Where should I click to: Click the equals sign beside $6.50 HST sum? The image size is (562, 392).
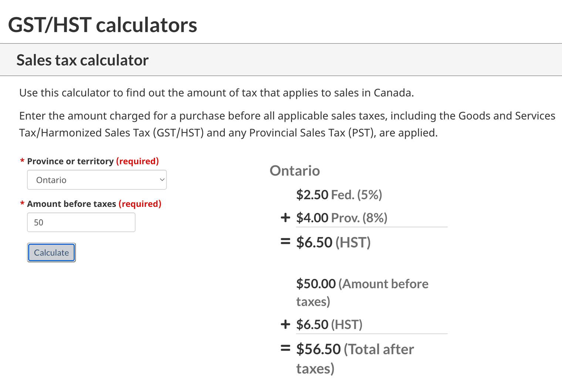pos(285,242)
